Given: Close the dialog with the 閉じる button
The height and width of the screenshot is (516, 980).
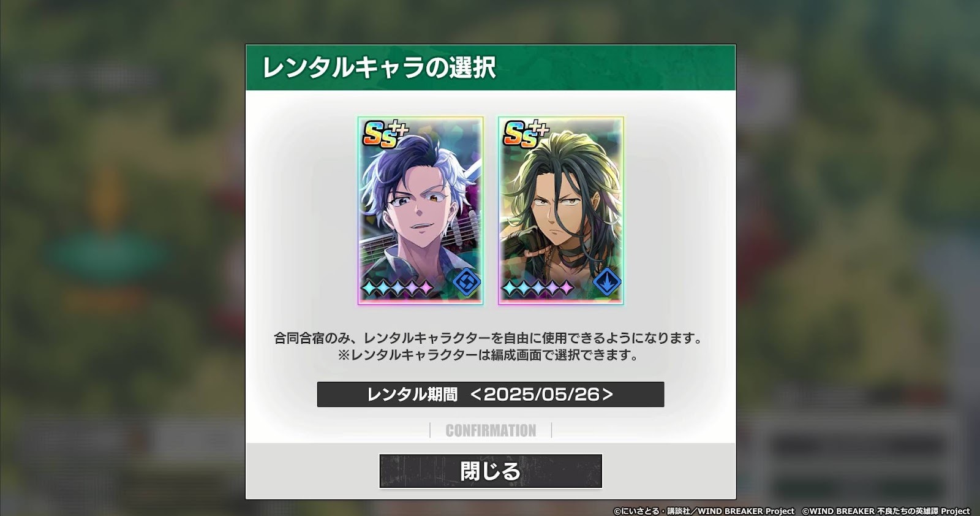Looking at the screenshot, I should click(x=491, y=471).
